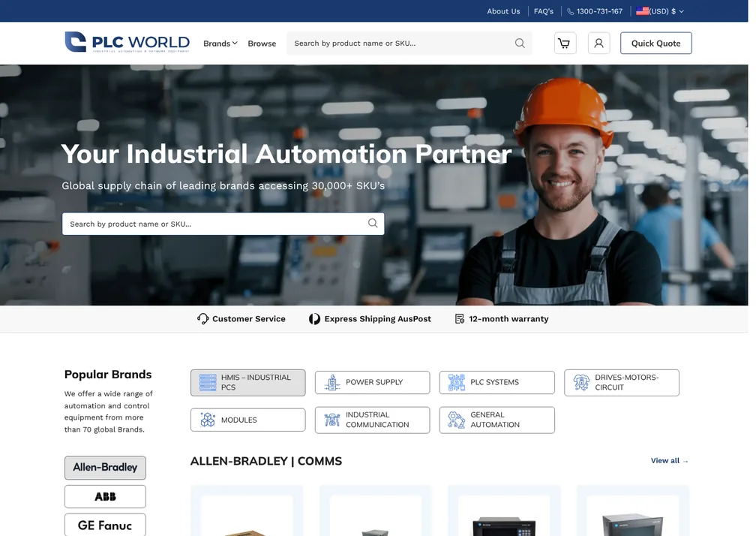Open the shopping cart icon
The height and width of the screenshot is (536, 756).
pyautogui.click(x=565, y=44)
